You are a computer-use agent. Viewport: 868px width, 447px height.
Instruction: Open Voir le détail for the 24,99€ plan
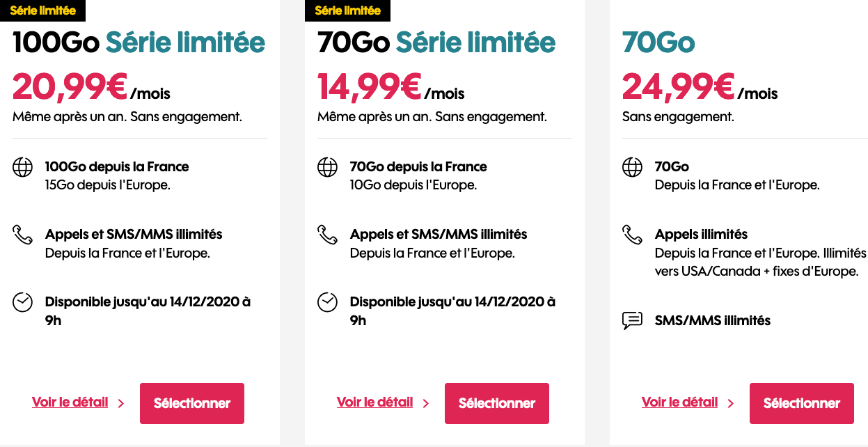coord(680,402)
